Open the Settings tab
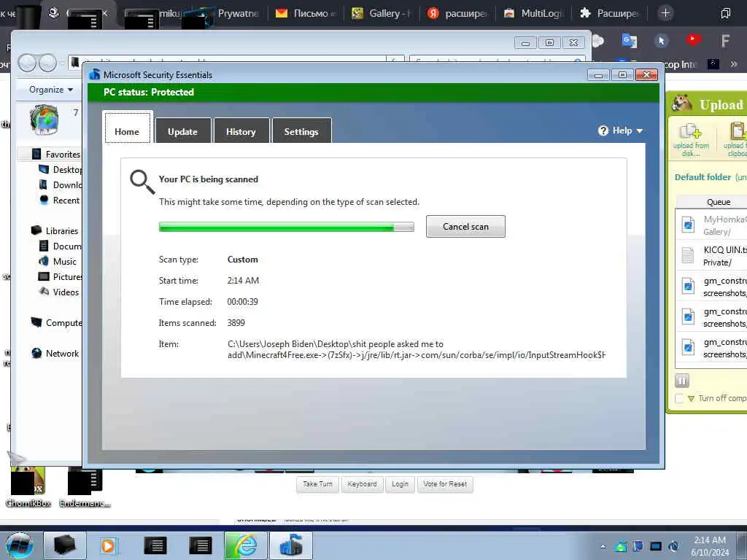 click(301, 131)
